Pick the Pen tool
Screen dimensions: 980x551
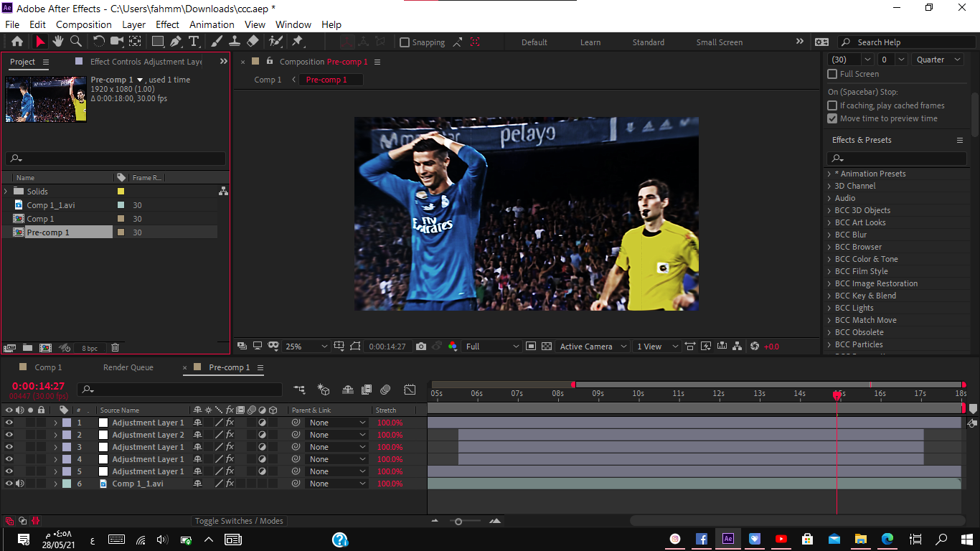point(176,42)
